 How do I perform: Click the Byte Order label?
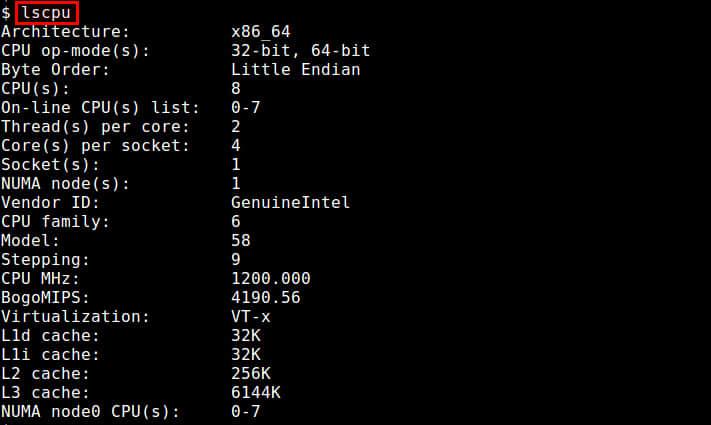point(55,70)
